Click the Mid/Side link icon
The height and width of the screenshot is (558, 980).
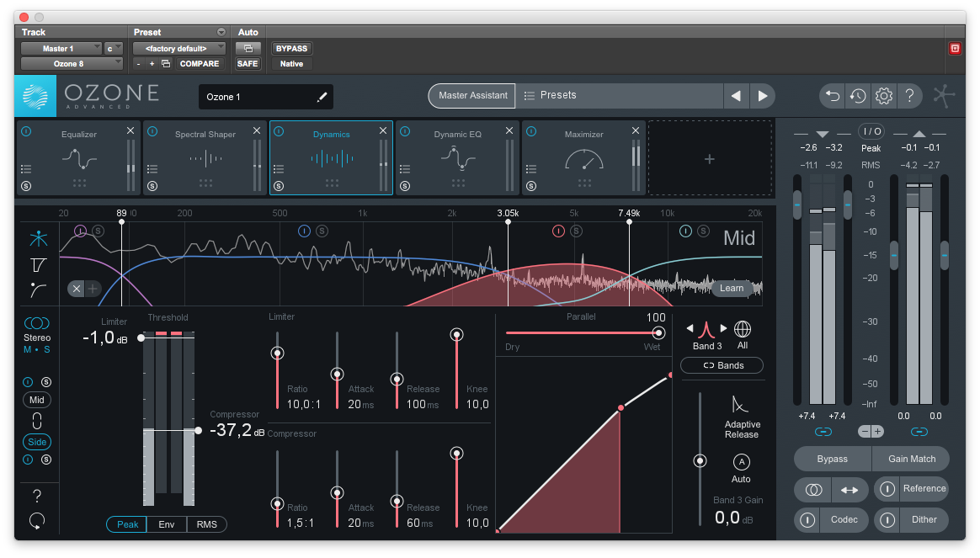37,421
